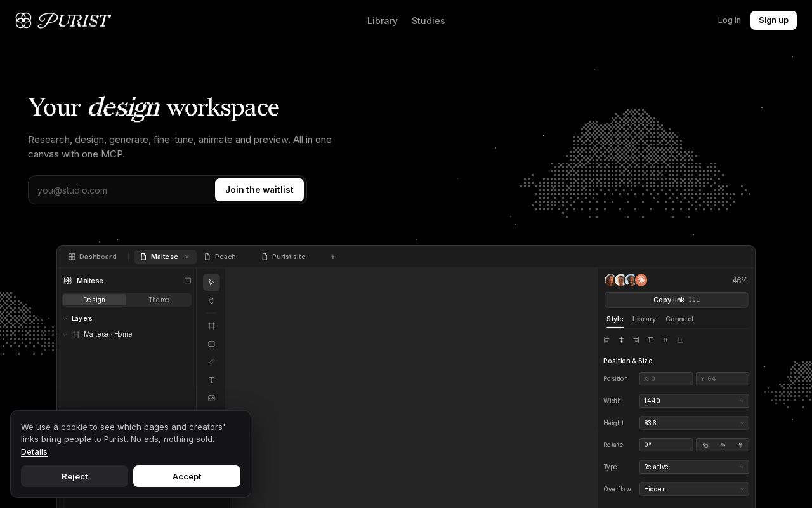Click align horizontal center icon
This screenshot has height=508, width=812.
coord(621,340)
